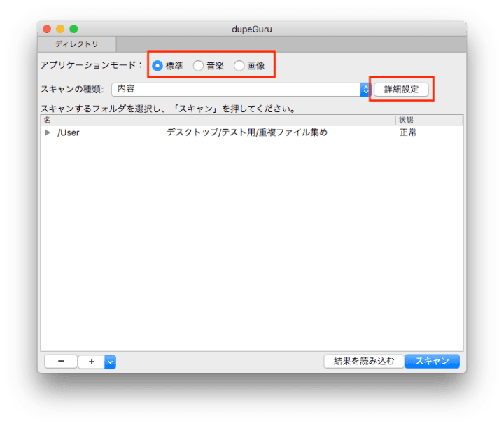Viewport: 504px width, 426px height.
Task: Open the スキャンの種類 dropdown showing 内容
Action: [x=241, y=90]
